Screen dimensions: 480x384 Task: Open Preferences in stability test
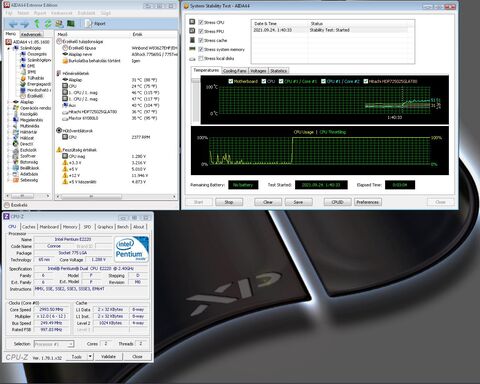(368, 202)
